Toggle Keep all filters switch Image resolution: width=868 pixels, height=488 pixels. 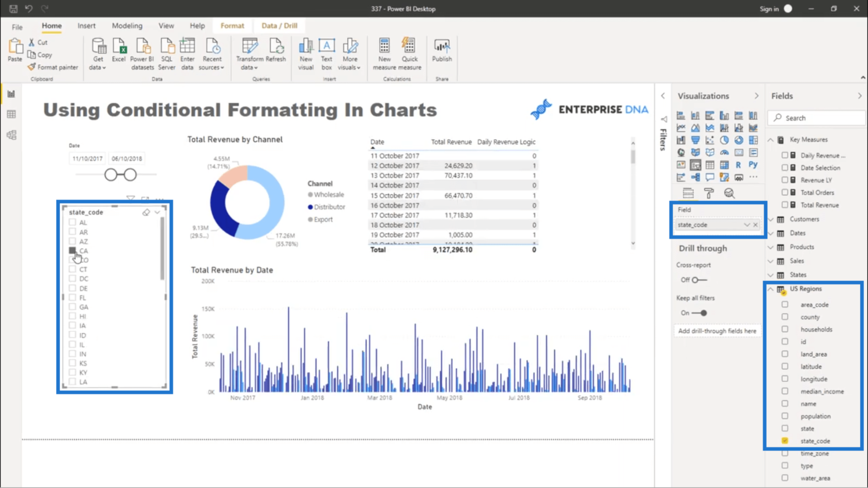pos(700,313)
